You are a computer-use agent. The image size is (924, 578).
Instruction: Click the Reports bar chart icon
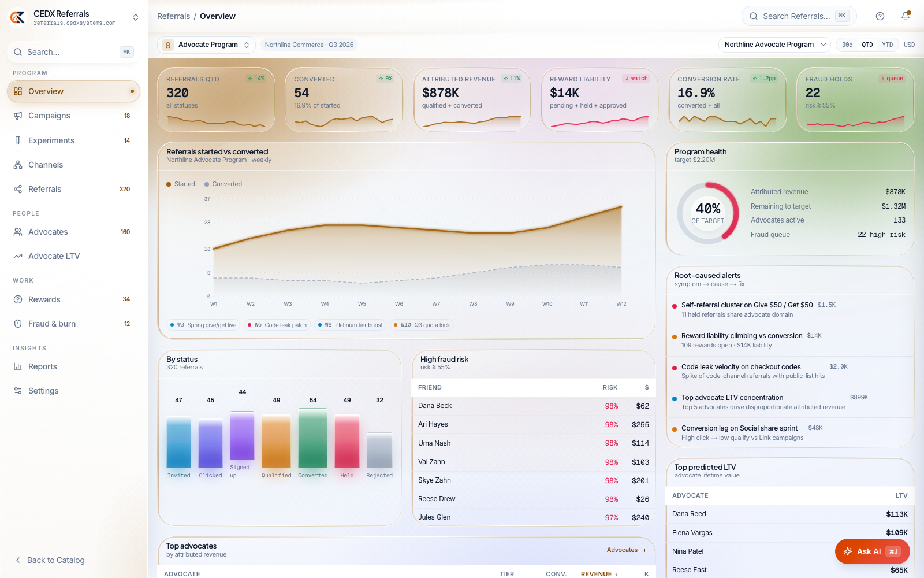coord(18,366)
